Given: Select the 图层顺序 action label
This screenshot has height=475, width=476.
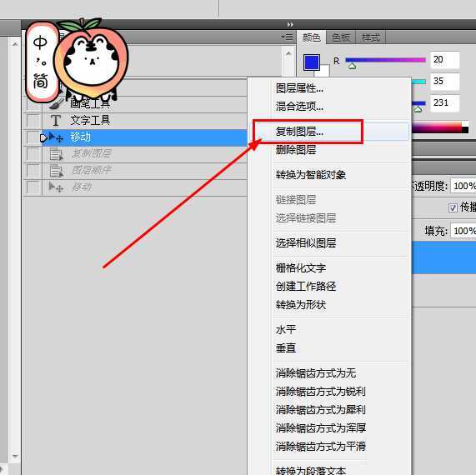Looking at the screenshot, I should pos(91,170).
